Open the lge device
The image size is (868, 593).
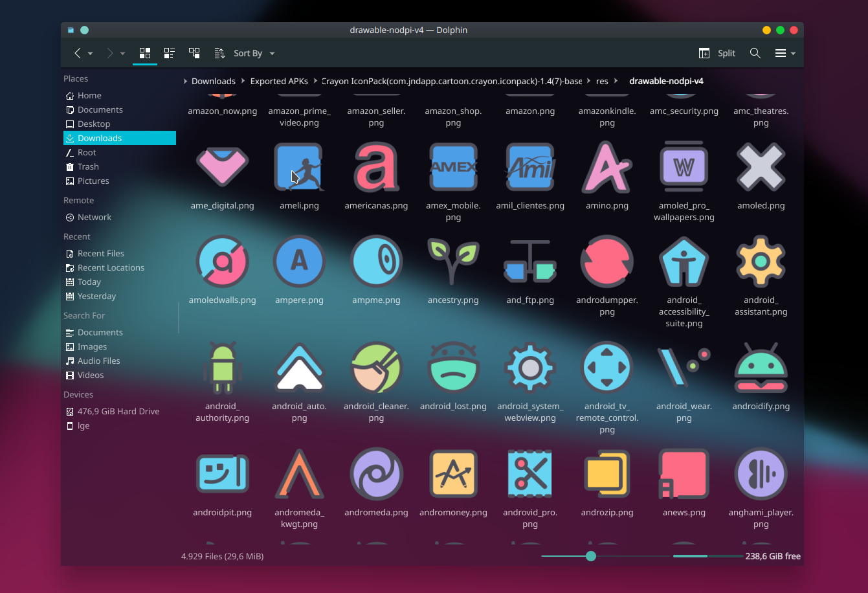pyautogui.click(x=120, y=425)
